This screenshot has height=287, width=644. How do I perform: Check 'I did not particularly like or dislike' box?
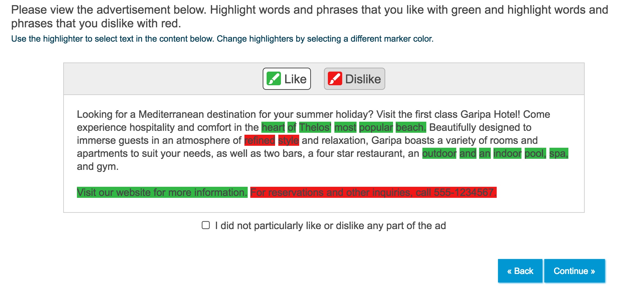(x=206, y=225)
